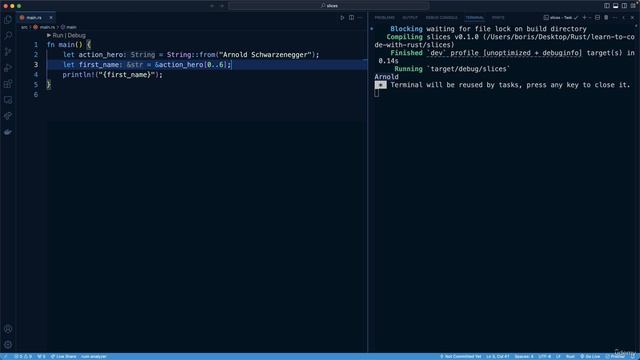This screenshot has height=360, width=640.
Task: Toggle primary side bar layout icon
Action: click(607, 6)
